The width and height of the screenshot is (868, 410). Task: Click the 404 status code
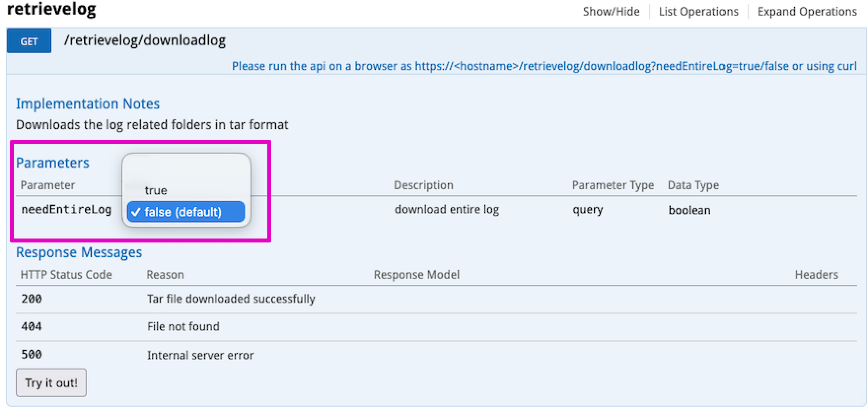point(32,326)
